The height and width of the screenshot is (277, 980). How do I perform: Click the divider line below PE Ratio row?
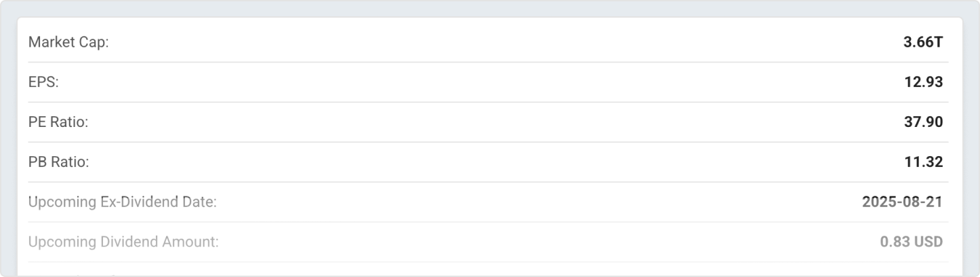coord(488,143)
